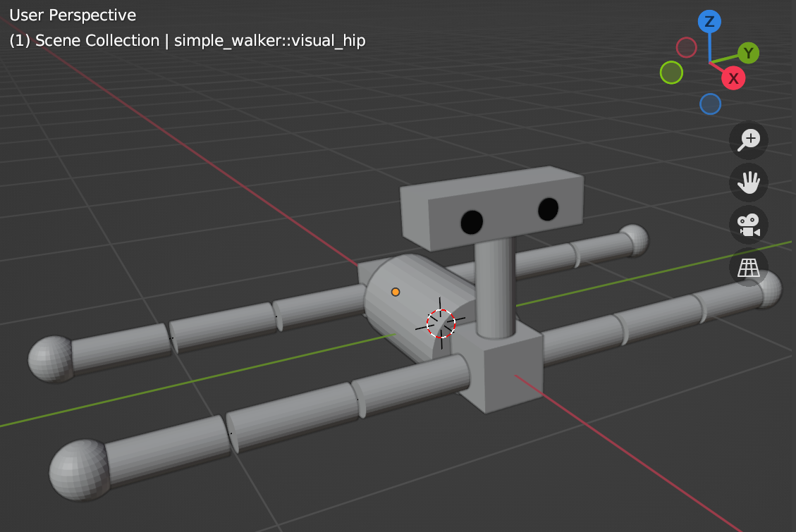Viewport: 796px width, 532px height.
Task: Click the orange origin dot on the hip cylinder
Action: [396, 290]
